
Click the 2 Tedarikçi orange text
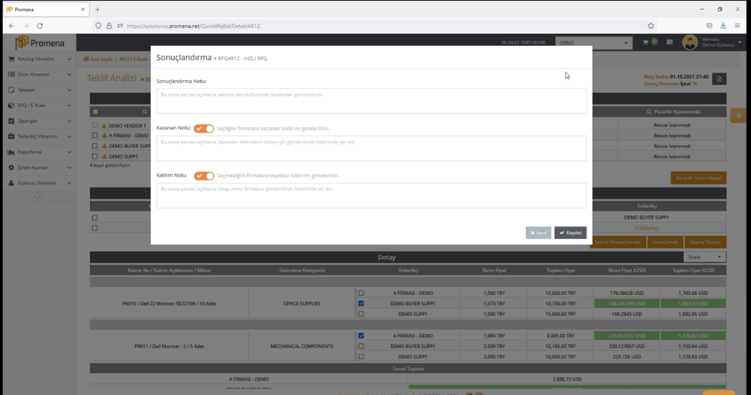646,228
